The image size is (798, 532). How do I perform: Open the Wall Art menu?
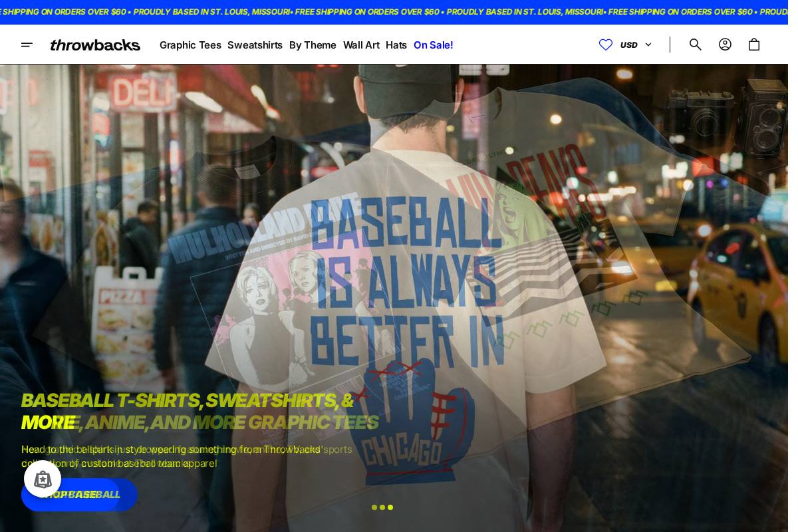pos(361,45)
